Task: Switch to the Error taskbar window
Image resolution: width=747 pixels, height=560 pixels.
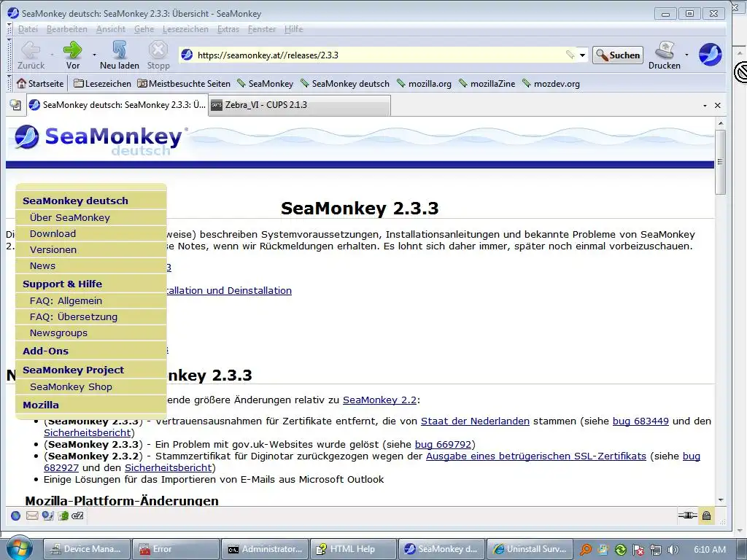Action: (x=175, y=549)
